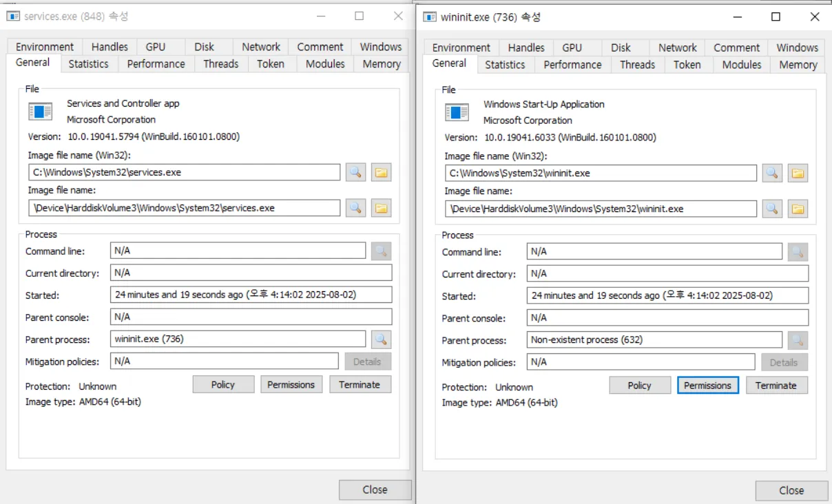Open Token tab in services.exe window

(x=271, y=63)
